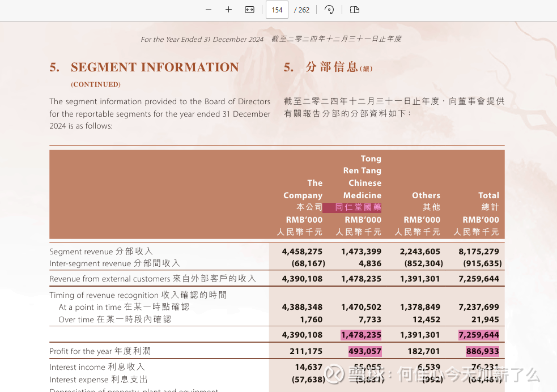Viewport: 557px width, 392px height.
Task: Click the page number field showing 154
Action: (277, 10)
